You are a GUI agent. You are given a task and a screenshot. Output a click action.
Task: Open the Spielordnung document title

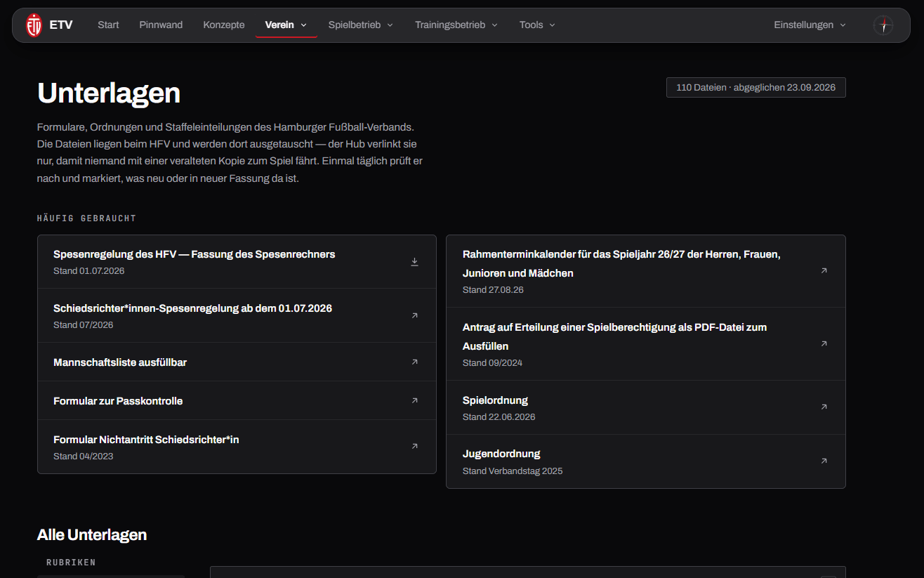click(x=495, y=400)
